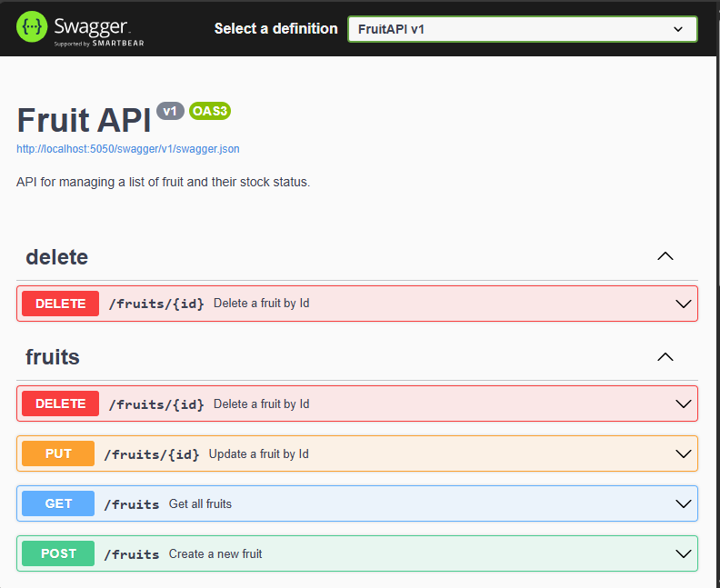The width and height of the screenshot is (720, 588).
Task: Click the orange PUT method badge
Action: tap(58, 453)
